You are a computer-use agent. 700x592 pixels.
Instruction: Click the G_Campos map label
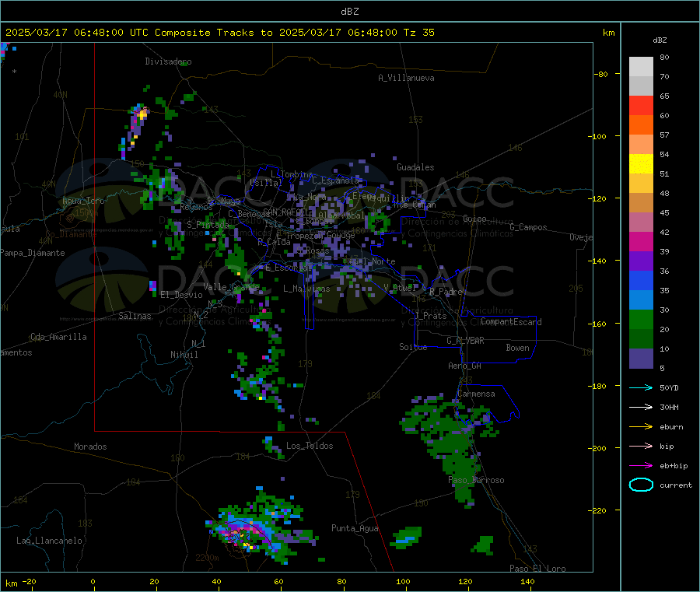[x=528, y=227]
